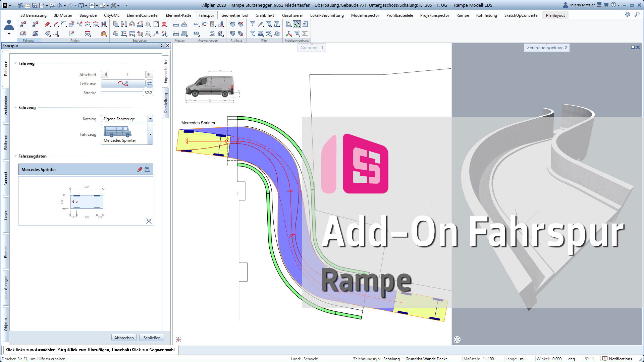Image resolution: width=644 pixels, height=362 pixels.
Task: Click the Strecke value field 32.2
Action: click(148, 93)
